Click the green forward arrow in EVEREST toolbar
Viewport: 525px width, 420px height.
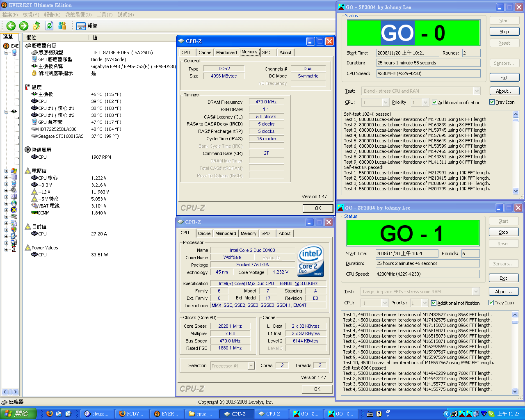coord(24,26)
